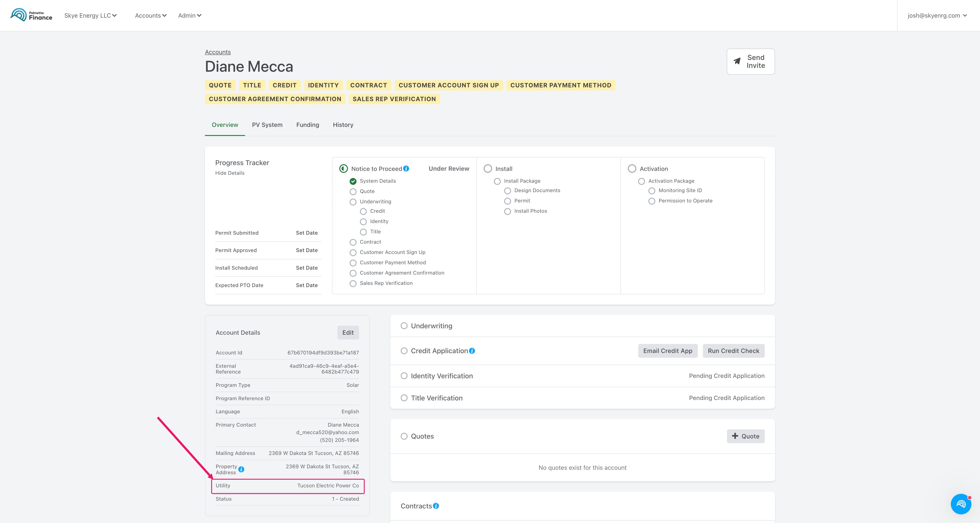Set date for Permit Approved
The height and width of the screenshot is (523, 980).
[x=307, y=250]
